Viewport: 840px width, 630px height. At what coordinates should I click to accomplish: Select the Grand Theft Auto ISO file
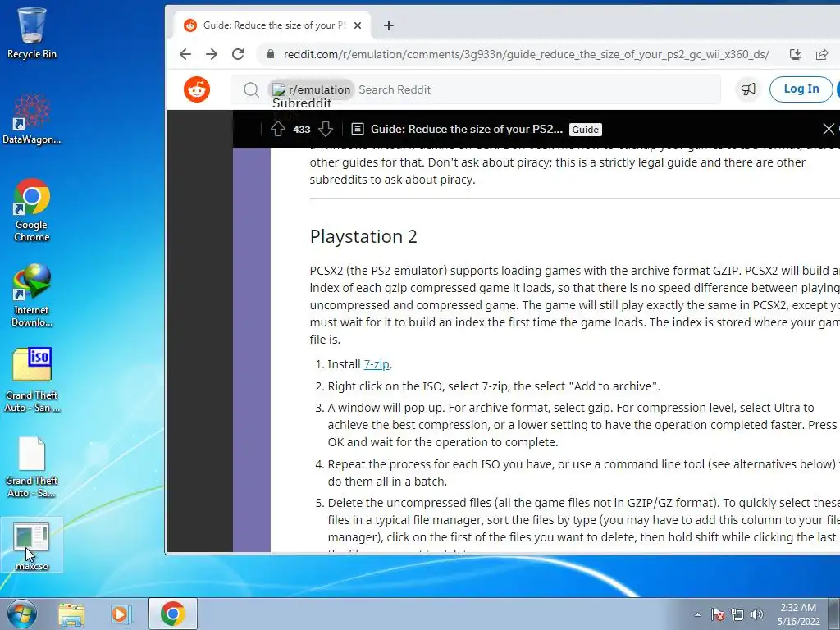point(32,381)
